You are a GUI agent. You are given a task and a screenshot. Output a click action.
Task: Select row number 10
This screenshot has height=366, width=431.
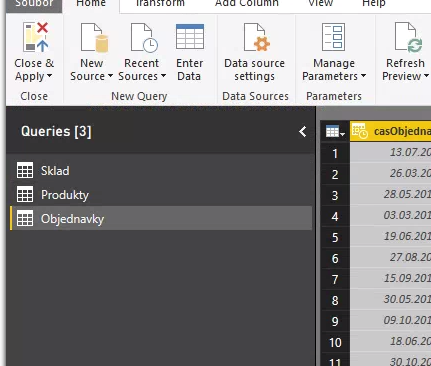click(x=335, y=342)
